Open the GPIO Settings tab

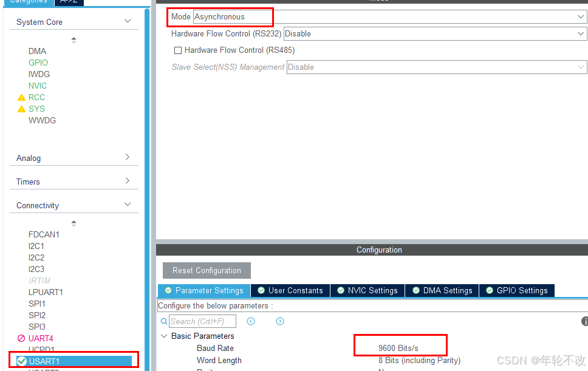pyautogui.click(x=516, y=291)
